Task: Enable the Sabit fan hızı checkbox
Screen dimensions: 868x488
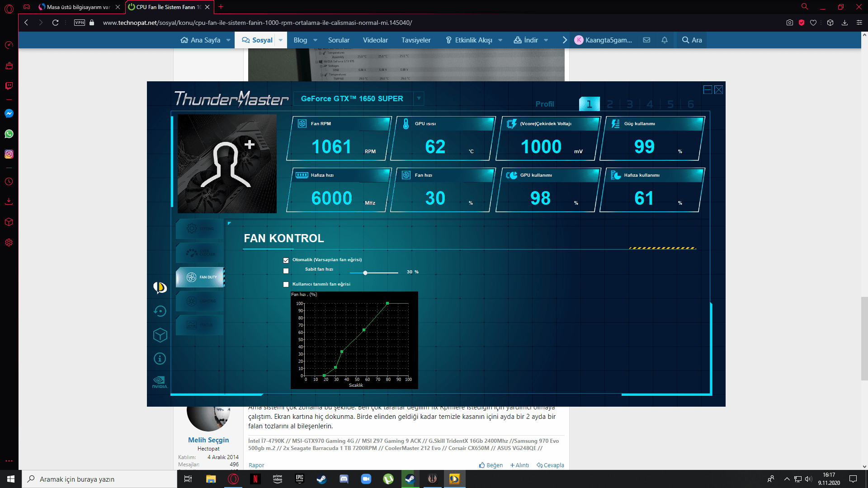Action: [x=286, y=271]
